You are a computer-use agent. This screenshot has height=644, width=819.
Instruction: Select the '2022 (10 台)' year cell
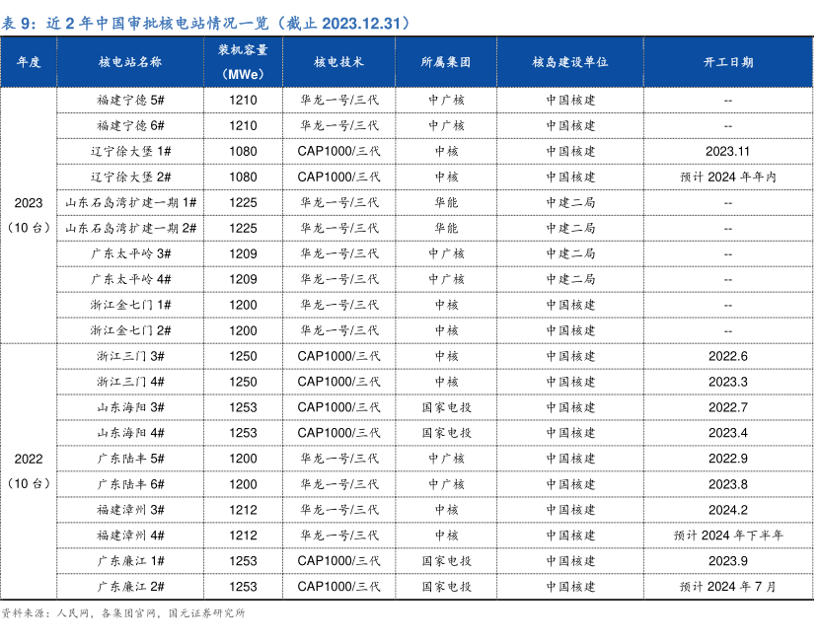click(x=29, y=470)
